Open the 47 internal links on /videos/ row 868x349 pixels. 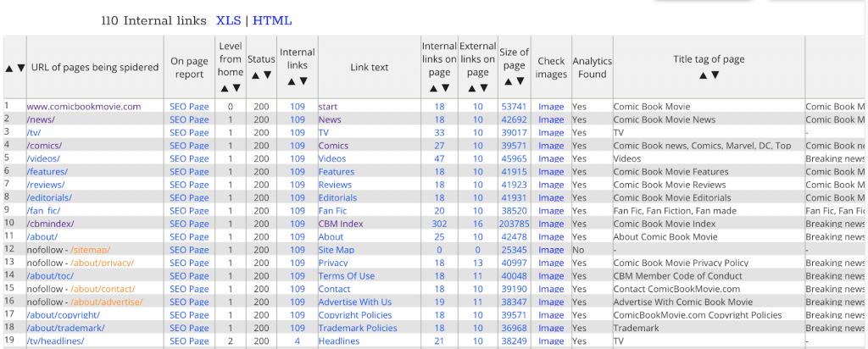439,158
